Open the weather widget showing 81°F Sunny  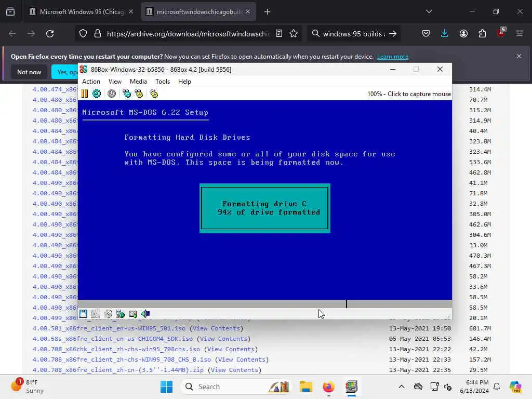27,387
